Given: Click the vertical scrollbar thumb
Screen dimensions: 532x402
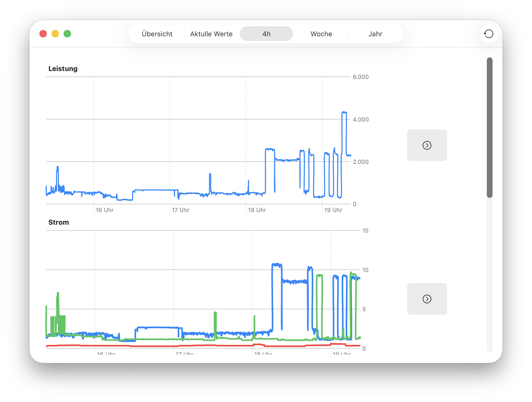Looking at the screenshot, I should coord(489,127).
